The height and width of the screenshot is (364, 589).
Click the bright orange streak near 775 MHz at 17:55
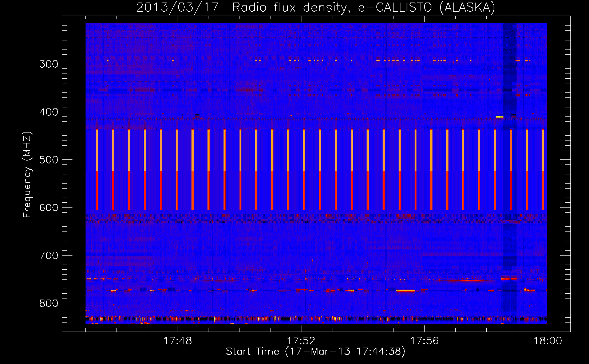[x=405, y=291]
